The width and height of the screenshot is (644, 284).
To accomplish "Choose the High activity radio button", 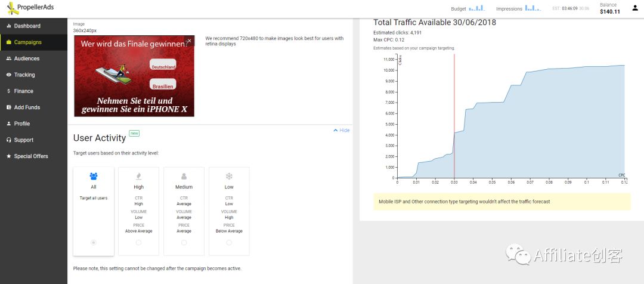I will pyautogui.click(x=139, y=243).
